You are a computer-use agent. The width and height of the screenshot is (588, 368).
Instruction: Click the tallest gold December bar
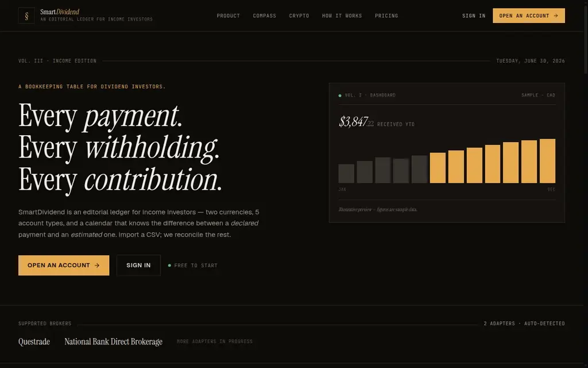547,161
